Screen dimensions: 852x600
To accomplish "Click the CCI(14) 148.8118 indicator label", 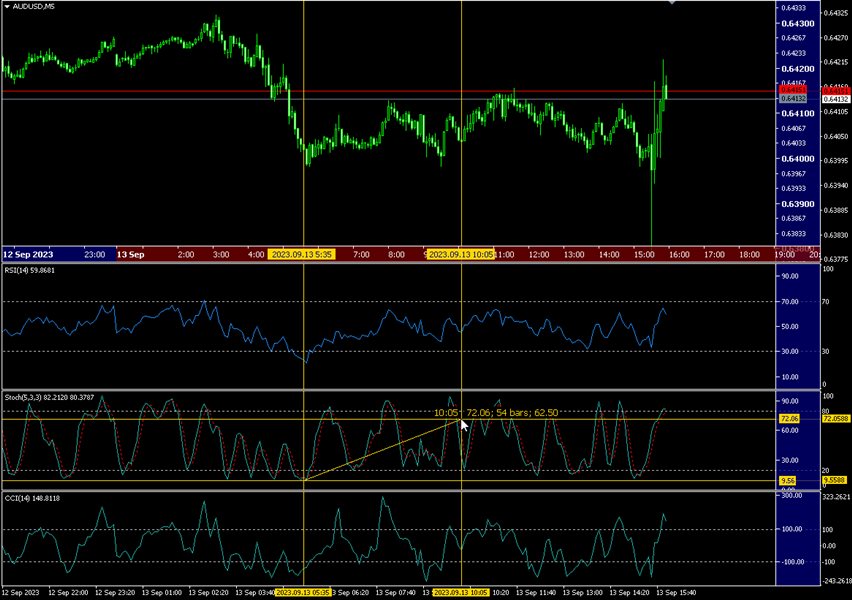I will (32, 498).
